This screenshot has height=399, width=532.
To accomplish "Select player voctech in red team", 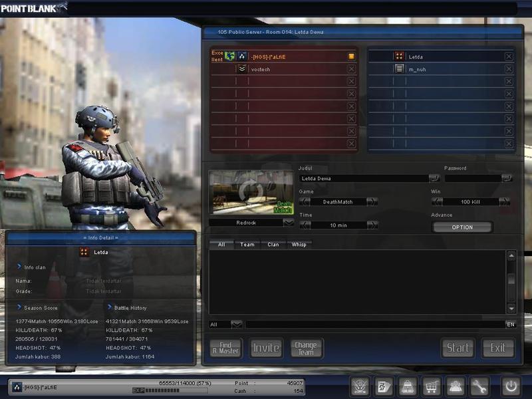I will click(x=283, y=69).
